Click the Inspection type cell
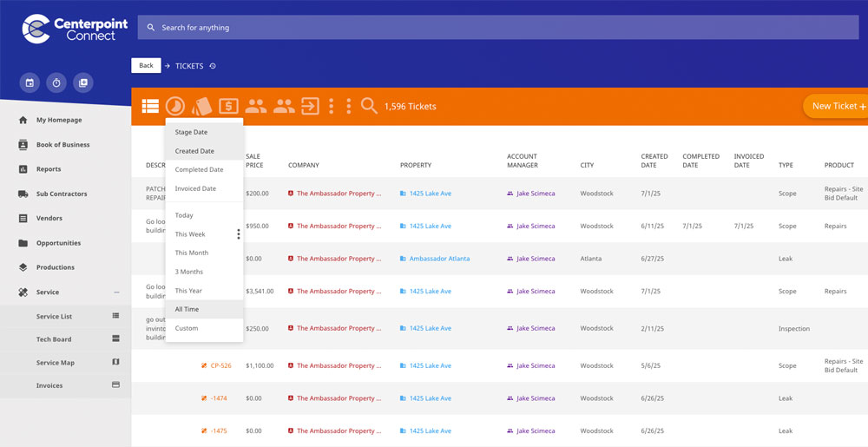The width and height of the screenshot is (868, 447). pos(794,329)
